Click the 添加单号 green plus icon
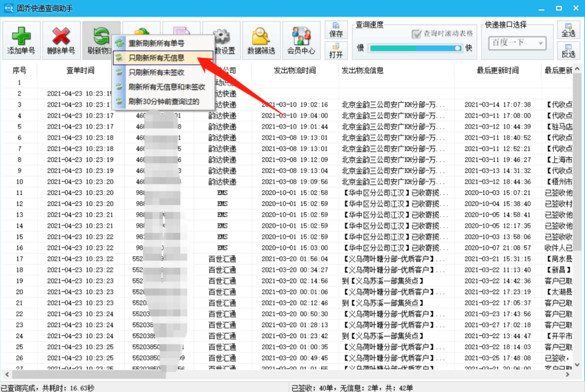 21,36
